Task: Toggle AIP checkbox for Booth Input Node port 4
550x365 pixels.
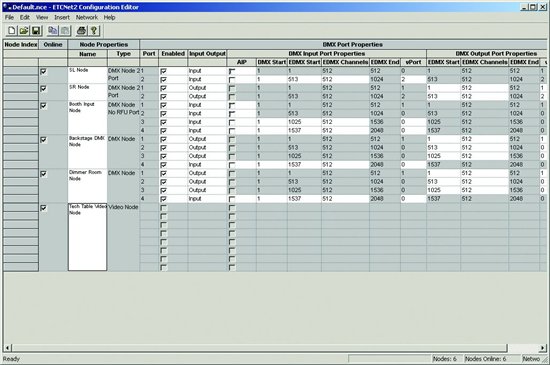Action: click(232, 131)
